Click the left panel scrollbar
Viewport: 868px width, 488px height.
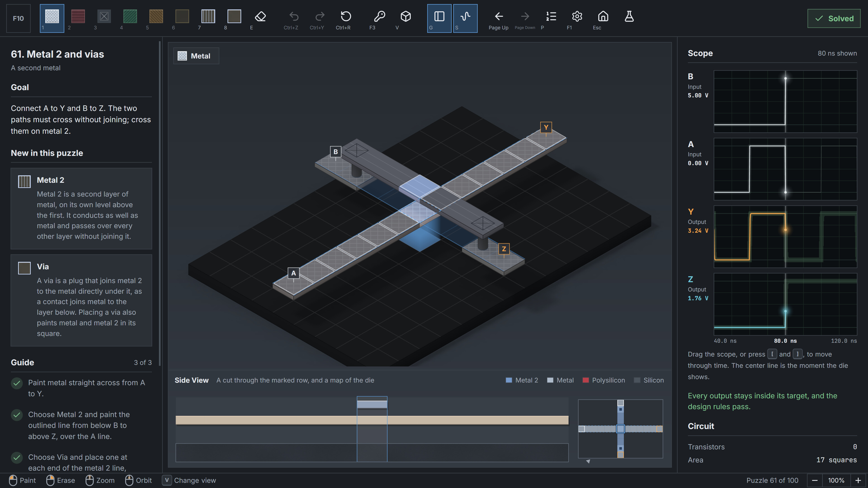click(159, 204)
